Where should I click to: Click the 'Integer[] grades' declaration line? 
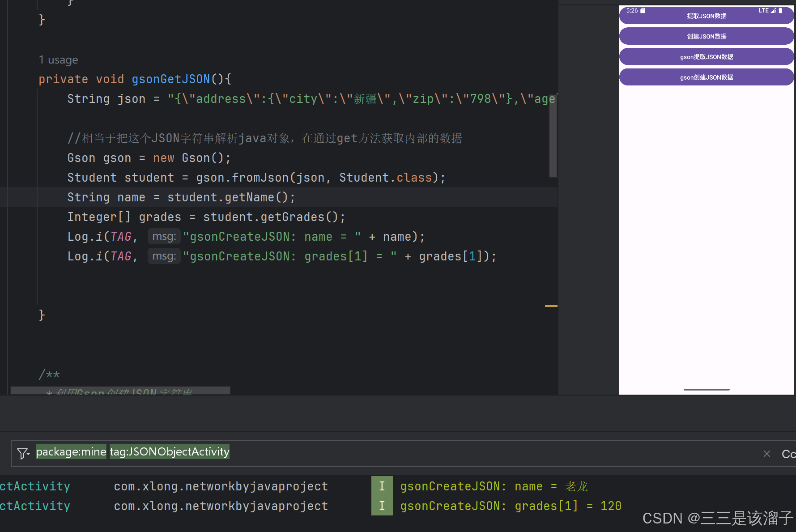[x=206, y=217]
